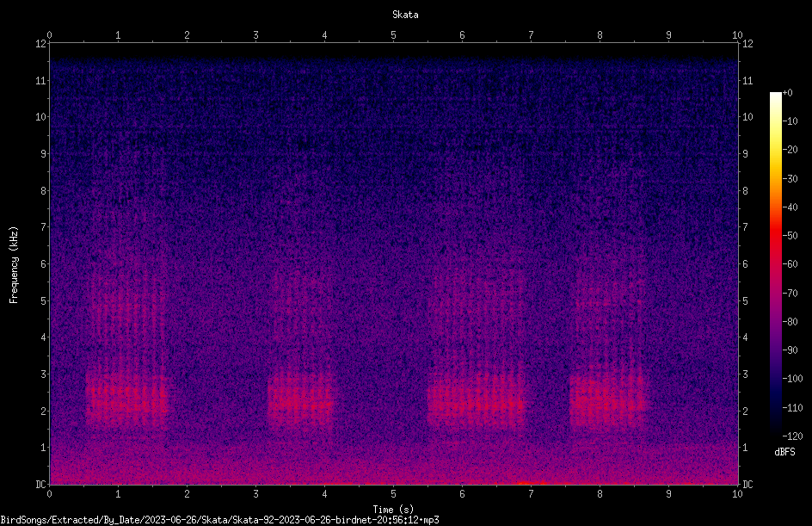Image resolution: width=812 pixels, height=526 pixels.
Task: Click the '9' tick on the left frequency axis
Action: point(43,154)
